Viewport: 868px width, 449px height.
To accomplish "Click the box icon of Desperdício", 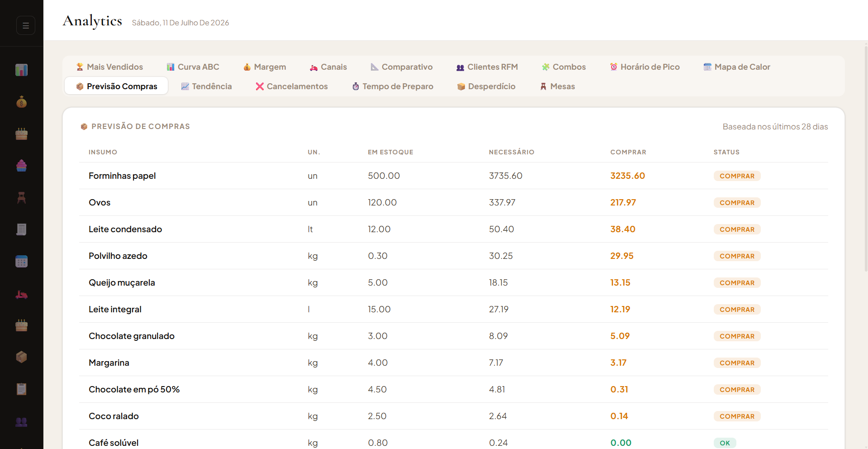I will (x=461, y=86).
